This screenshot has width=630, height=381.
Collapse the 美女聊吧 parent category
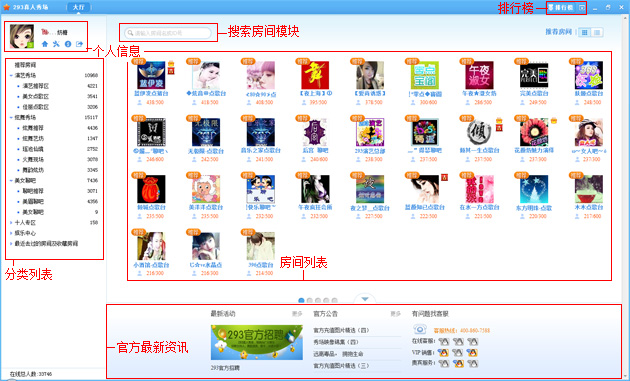[x=11, y=180]
